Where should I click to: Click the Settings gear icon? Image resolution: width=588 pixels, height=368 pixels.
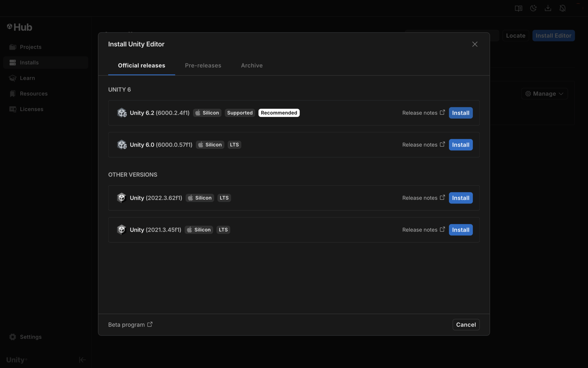13,337
